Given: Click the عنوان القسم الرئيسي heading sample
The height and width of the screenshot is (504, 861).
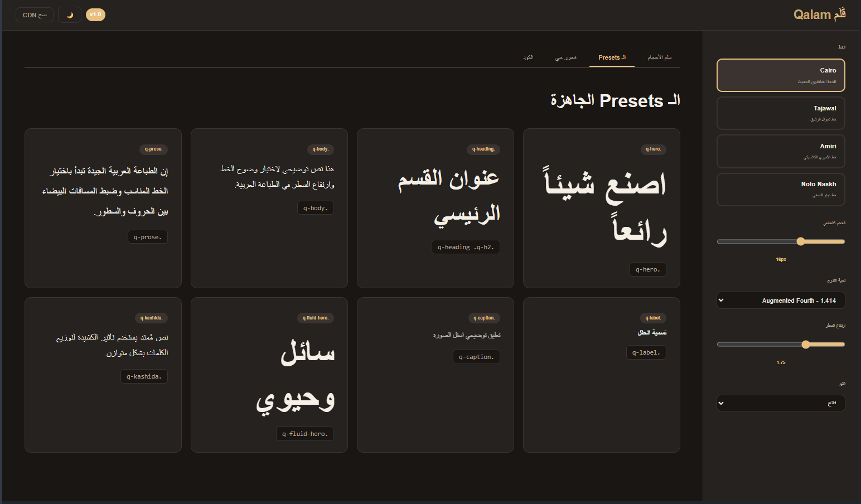Looking at the screenshot, I should coord(448,197).
